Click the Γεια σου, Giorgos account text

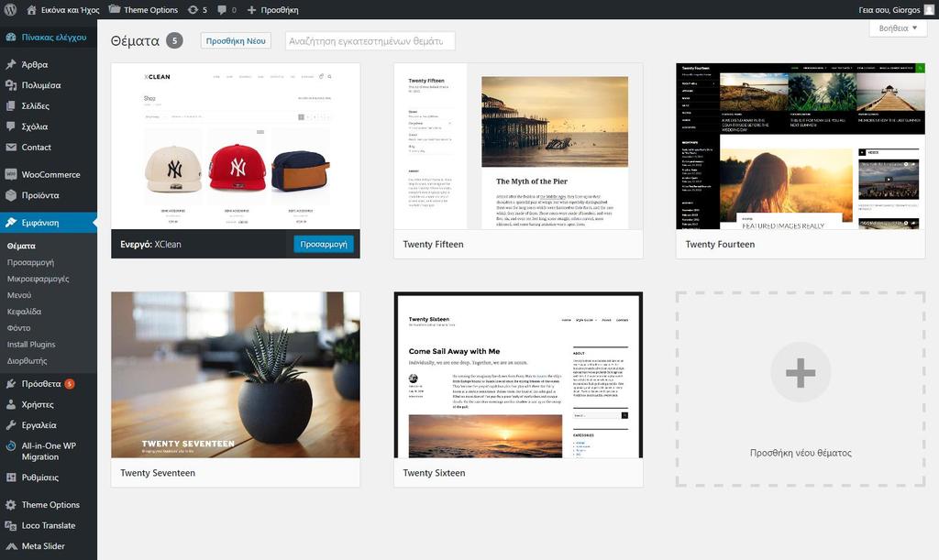(889, 9)
